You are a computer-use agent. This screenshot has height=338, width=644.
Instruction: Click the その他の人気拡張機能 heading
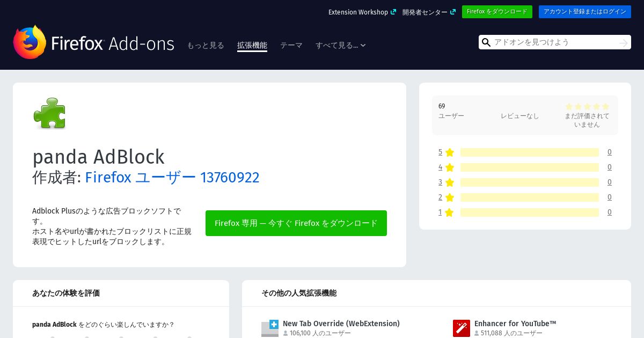[299, 293]
